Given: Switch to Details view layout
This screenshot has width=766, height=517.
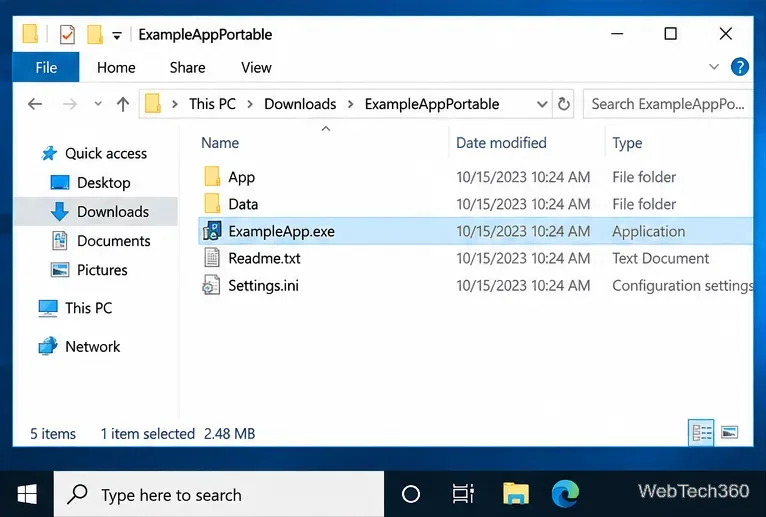Looking at the screenshot, I should tap(701, 432).
